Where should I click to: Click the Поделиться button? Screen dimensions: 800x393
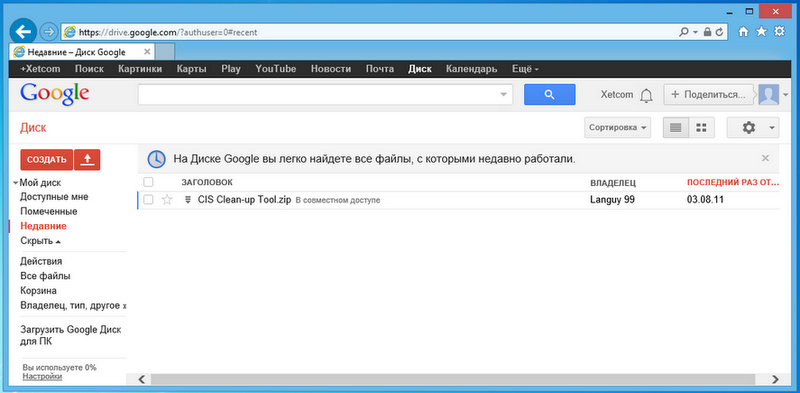click(708, 94)
